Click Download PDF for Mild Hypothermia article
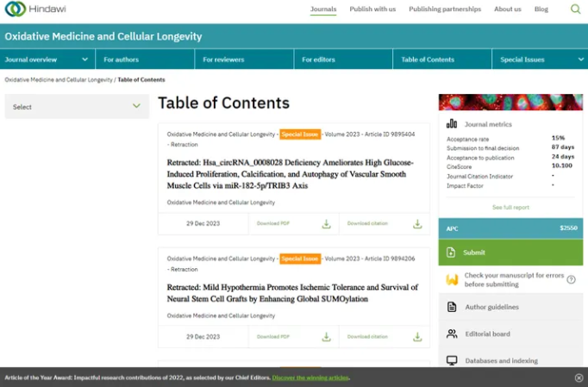588x387 pixels. [x=273, y=337]
